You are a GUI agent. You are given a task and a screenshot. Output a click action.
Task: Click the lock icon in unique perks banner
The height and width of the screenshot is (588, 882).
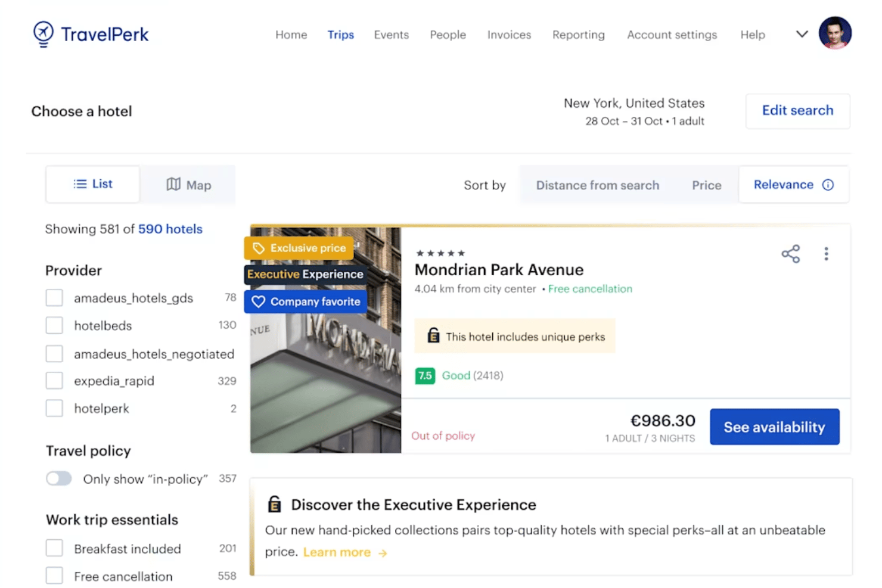pos(433,335)
